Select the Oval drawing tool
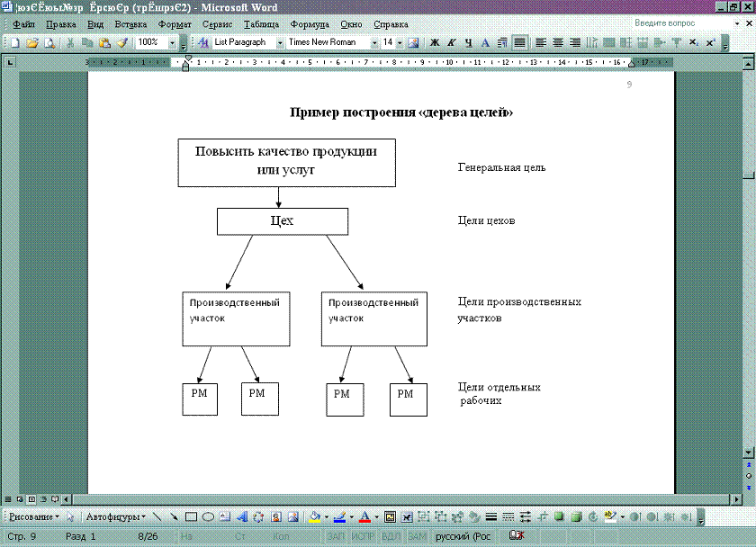 pyautogui.click(x=208, y=517)
